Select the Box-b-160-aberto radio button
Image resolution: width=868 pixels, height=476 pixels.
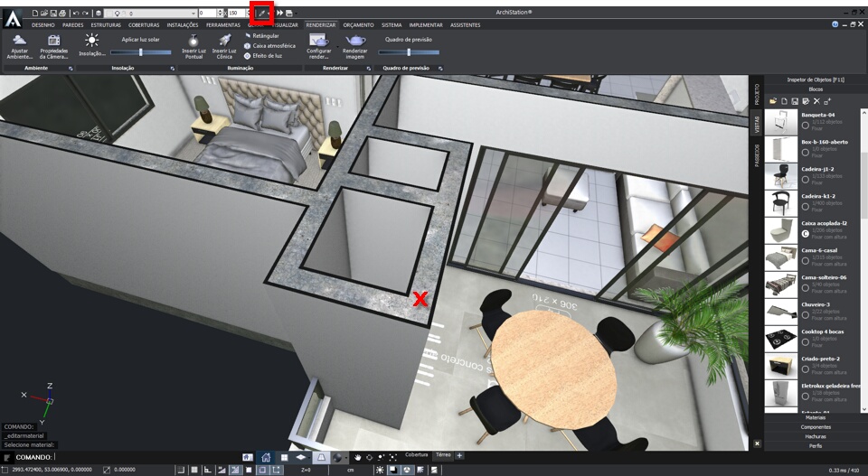pyautogui.click(x=806, y=152)
